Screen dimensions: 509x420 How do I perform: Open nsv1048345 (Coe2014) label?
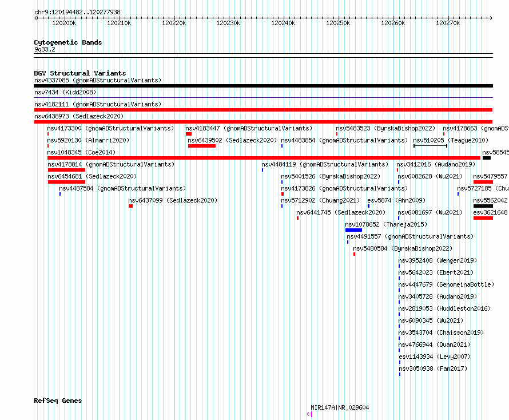[81, 152]
